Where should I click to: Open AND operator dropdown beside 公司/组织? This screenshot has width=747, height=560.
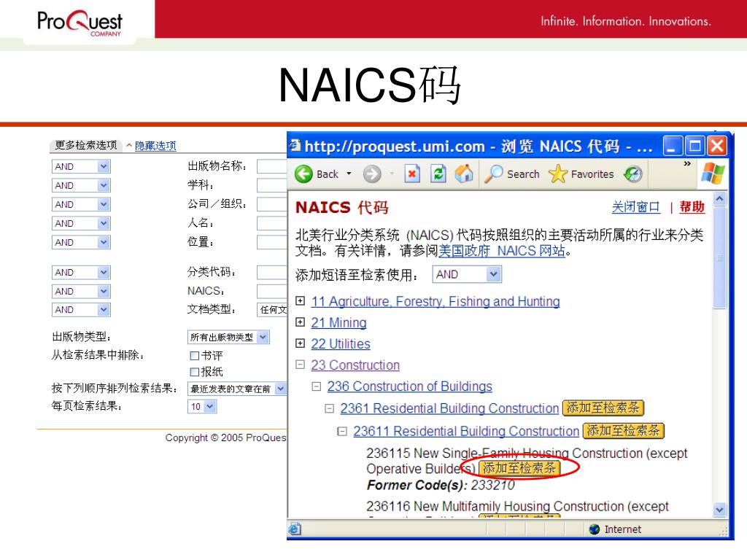coord(81,205)
